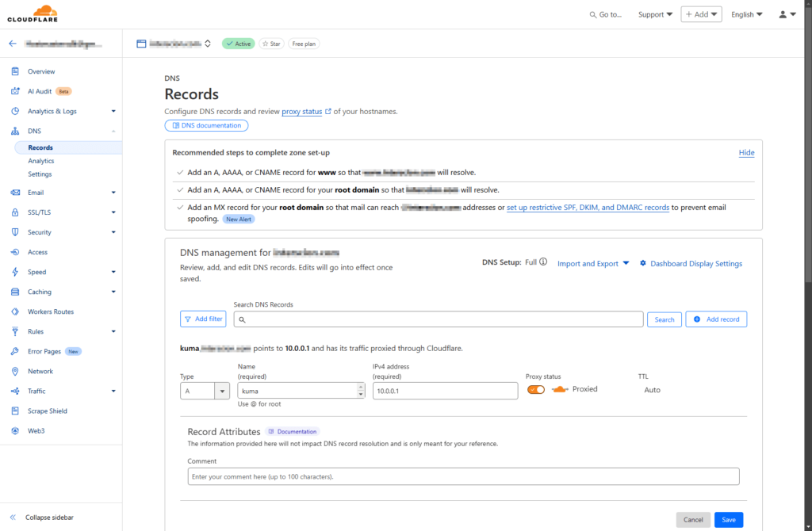Screen dimensions: 812x531
Task: Click the Email envelope icon in sidebar
Action: tap(15, 193)
